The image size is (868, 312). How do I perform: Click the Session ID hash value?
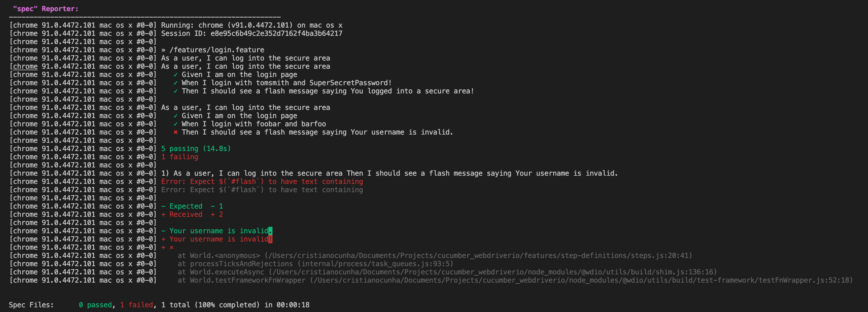point(276,34)
